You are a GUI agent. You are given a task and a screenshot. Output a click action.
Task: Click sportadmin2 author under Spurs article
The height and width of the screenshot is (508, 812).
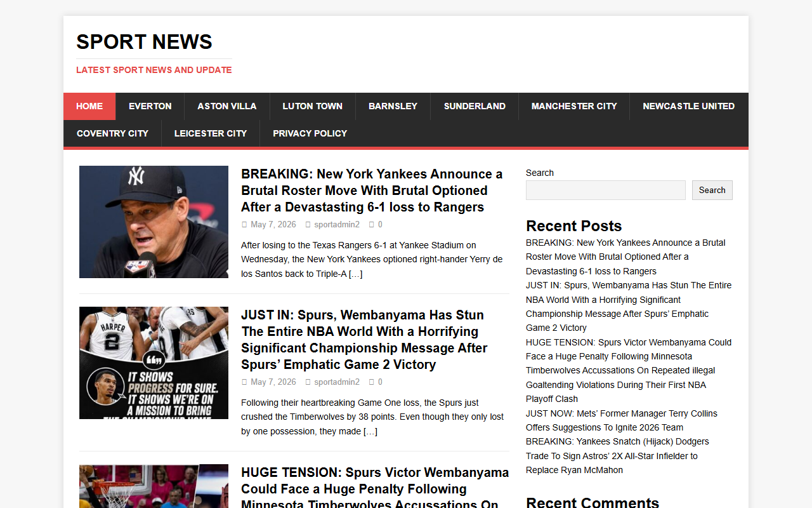tap(337, 382)
